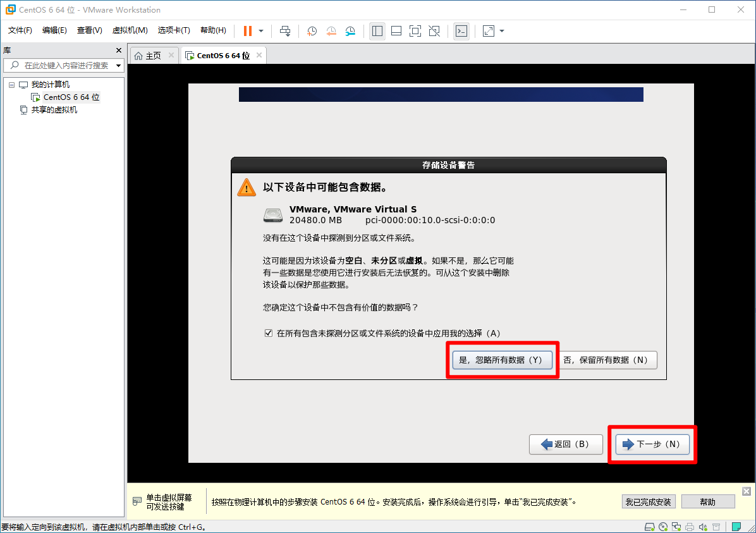Image resolution: width=756 pixels, height=533 pixels.
Task: Click the stretch guest display icon
Action: point(489,31)
